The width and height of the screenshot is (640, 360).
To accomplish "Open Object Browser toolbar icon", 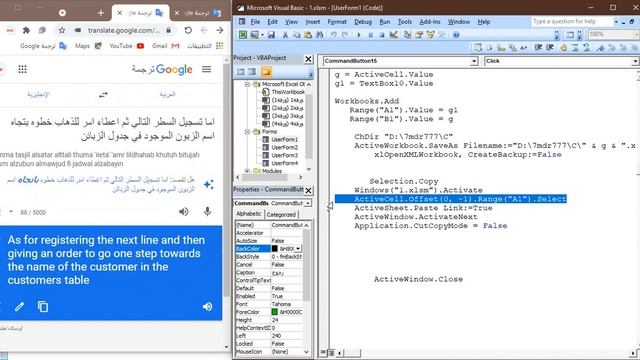I will tap(430, 35).
